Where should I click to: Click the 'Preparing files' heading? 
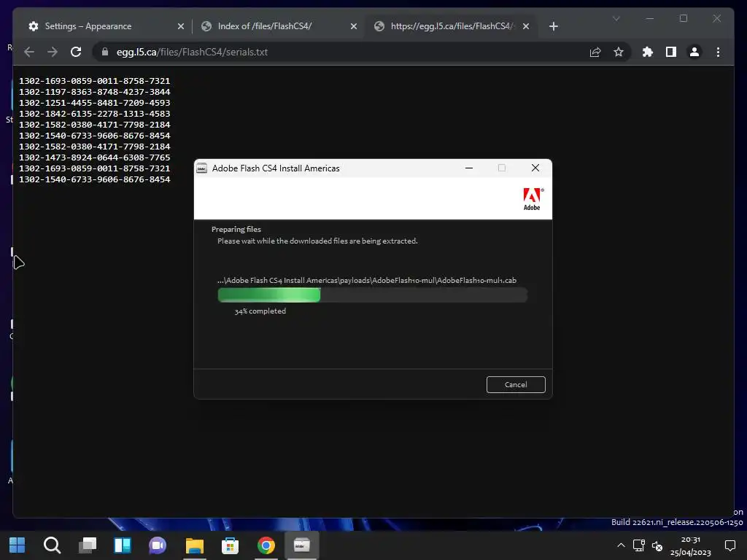[x=236, y=229]
